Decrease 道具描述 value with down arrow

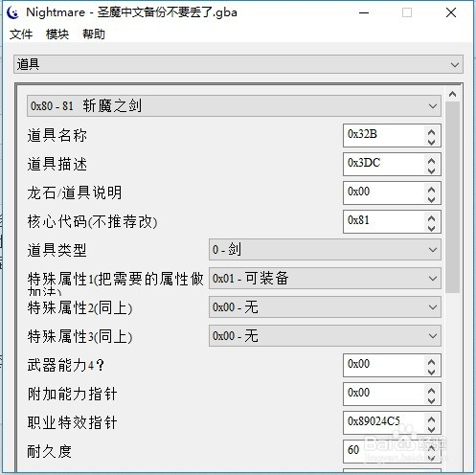[x=431, y=170]
